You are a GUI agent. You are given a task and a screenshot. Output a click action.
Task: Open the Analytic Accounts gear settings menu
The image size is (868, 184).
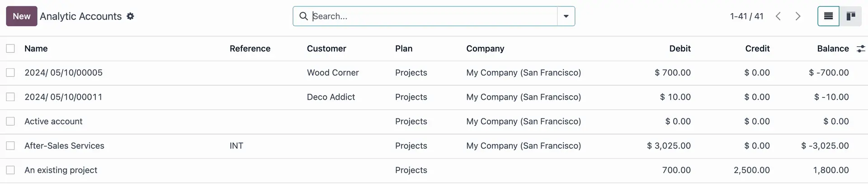(x=130, y=16)
